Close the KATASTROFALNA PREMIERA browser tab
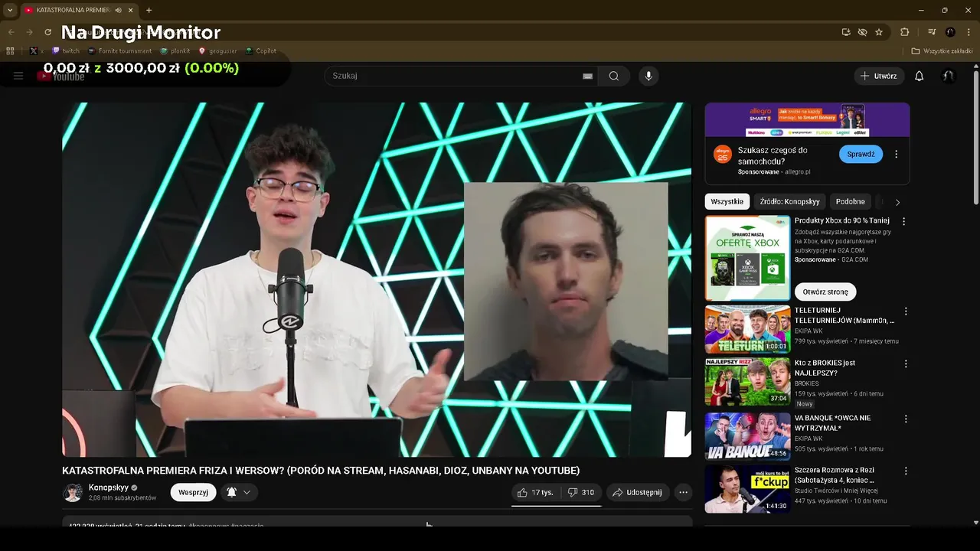Viewport: 980px width, 551px height. pyautogui.click(x=131, y=10)
